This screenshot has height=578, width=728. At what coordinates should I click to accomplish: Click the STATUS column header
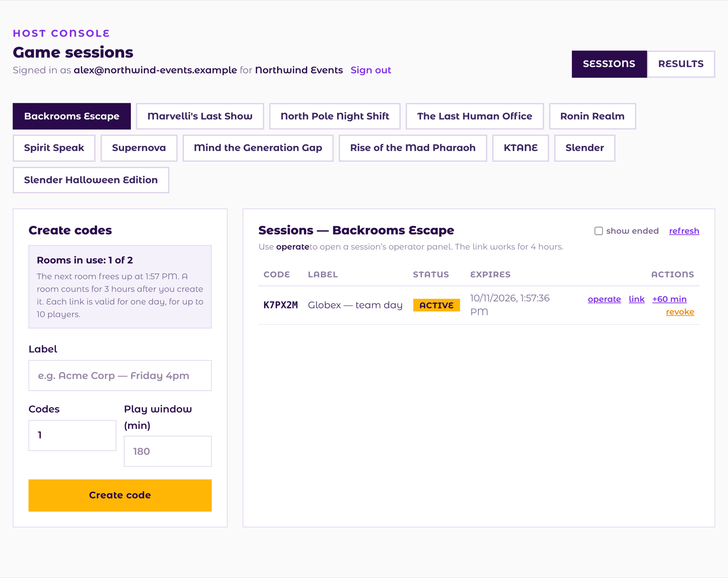(431, 275)
